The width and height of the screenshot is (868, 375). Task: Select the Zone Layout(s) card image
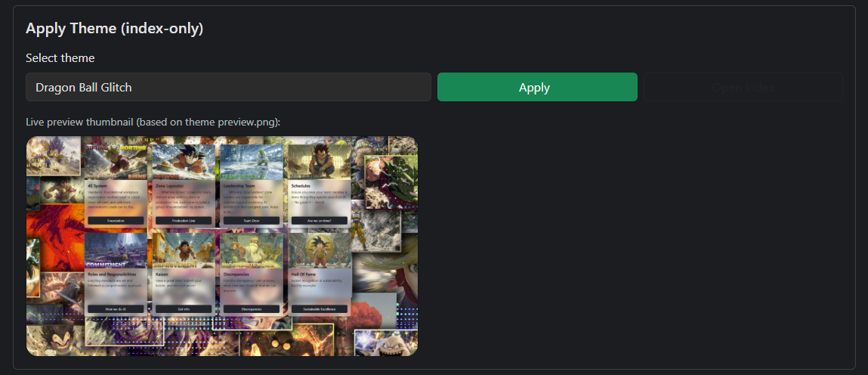tap(184, 162)
